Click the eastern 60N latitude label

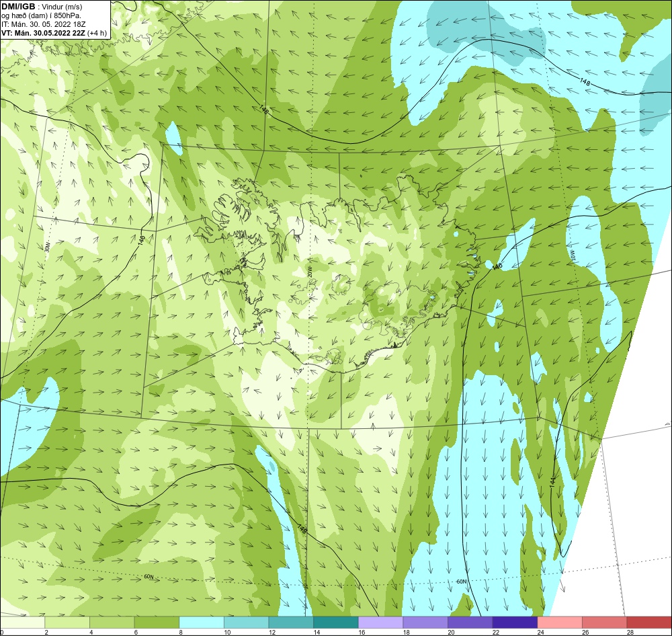pyautogui.click(x=461, y=582)
